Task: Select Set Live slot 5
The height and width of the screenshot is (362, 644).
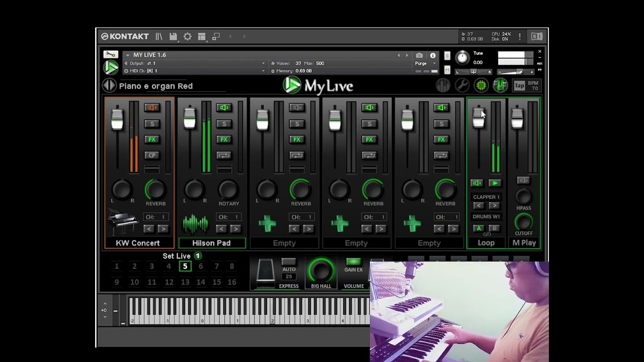Action: point(185,266)
